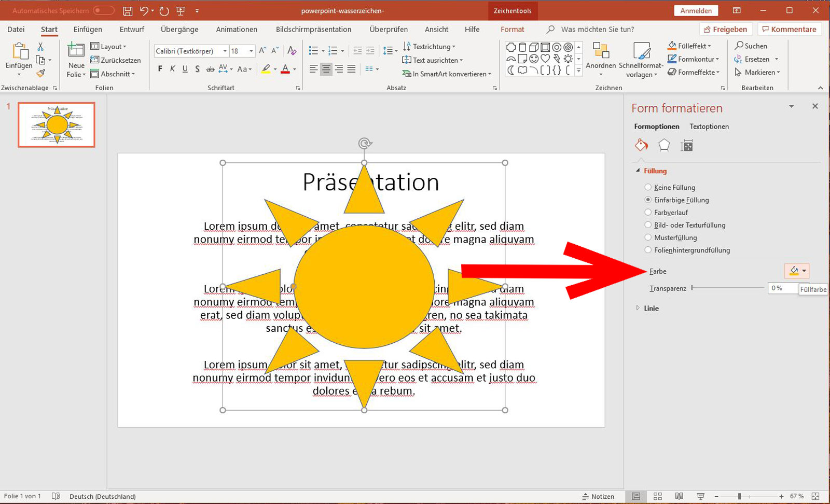Select the Einfarbige Füllung radio button
This screenshot has height=504, width=830.
[x=648, y=200]
